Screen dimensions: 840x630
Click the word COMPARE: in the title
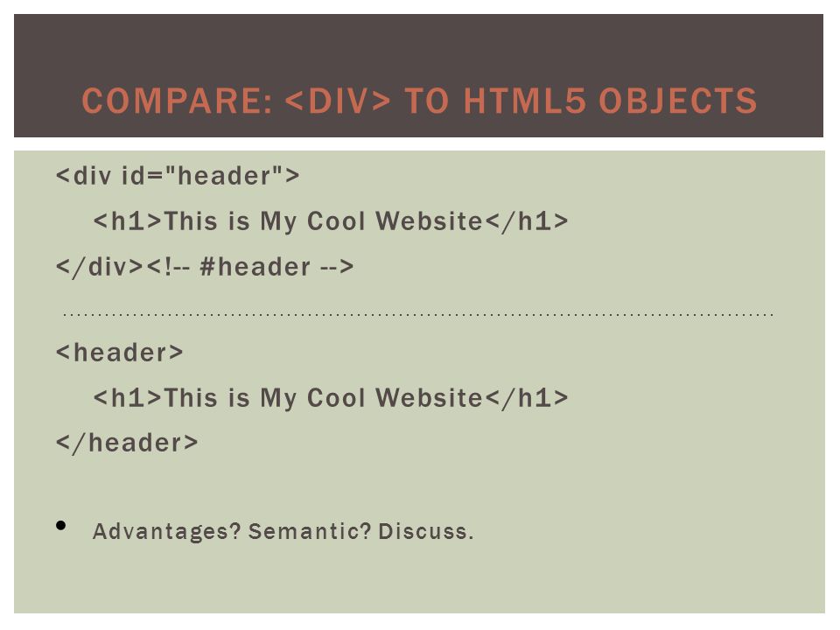pos(178,101)
